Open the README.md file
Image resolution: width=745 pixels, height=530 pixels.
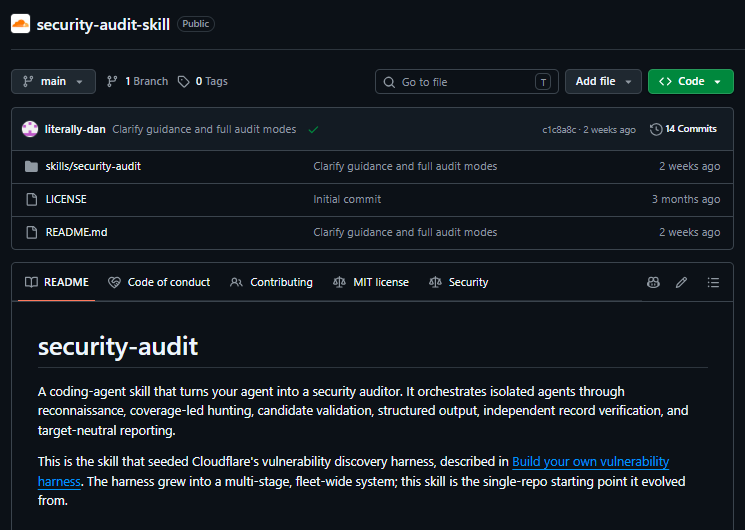[76, 232]
